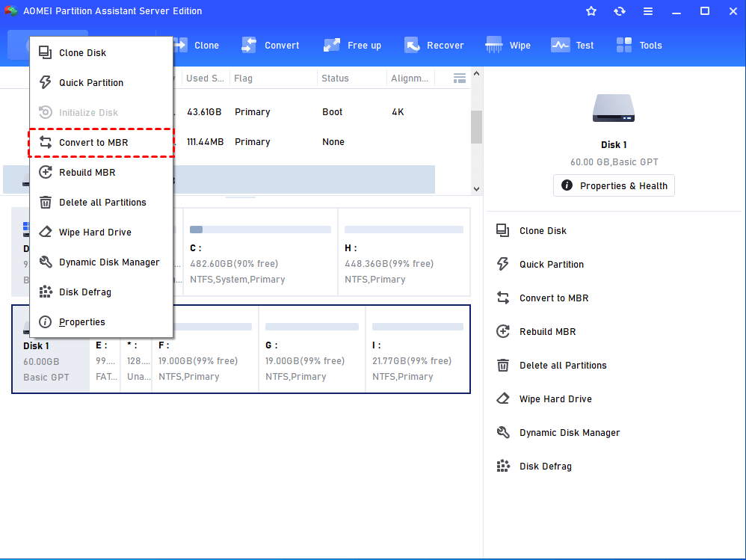Click eraser icon for Wipe Hard Drive in menu

pyautogui.click(x=45, y=233)
